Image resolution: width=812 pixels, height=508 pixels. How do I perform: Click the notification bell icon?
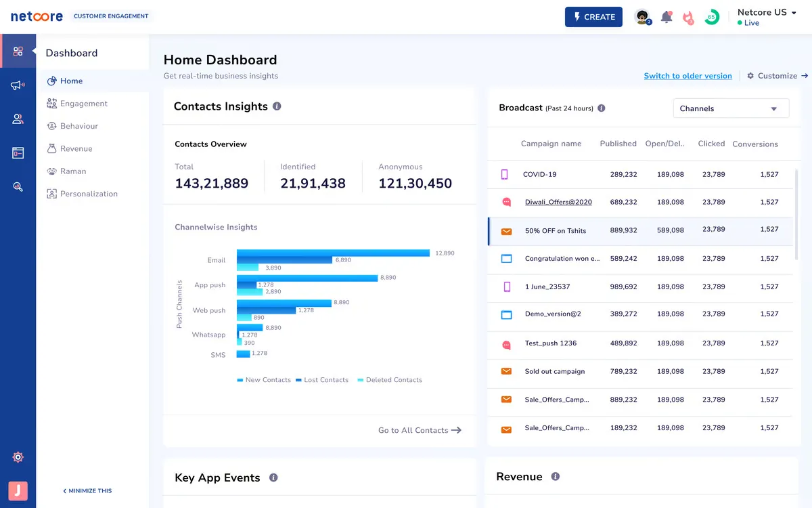(667, 16)
